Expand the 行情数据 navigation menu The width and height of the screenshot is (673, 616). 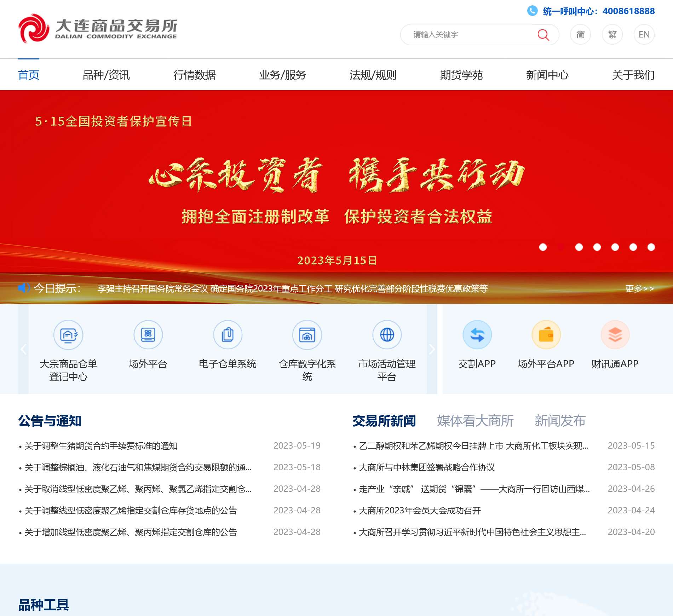click(194, 75)
